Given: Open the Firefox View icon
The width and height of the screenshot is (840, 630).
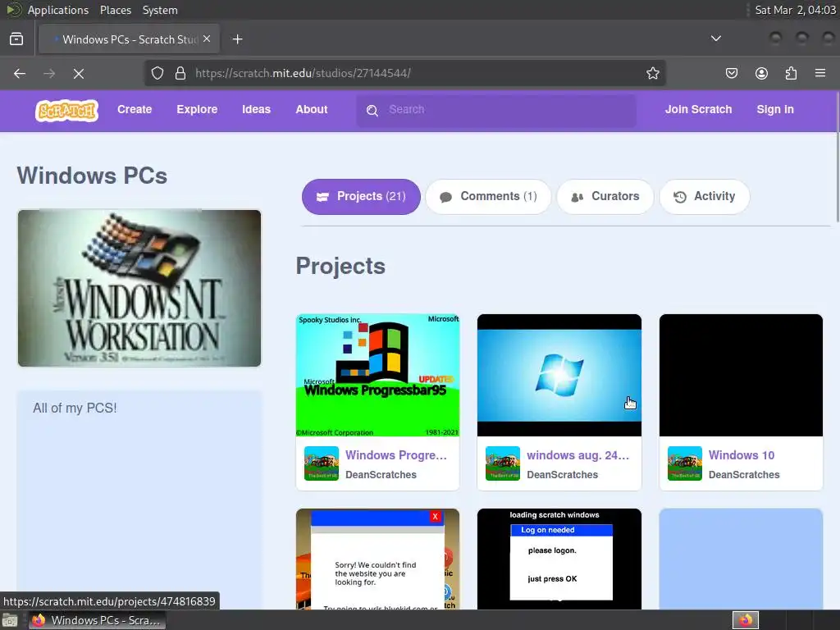Looking at the screenshot, I should [x=16, y=39].
